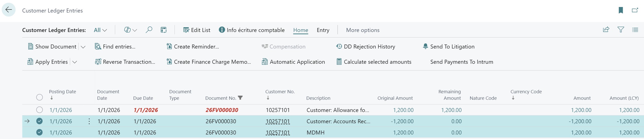
Task: Click the analysis mode table icon
Action: tap(164, 30)
